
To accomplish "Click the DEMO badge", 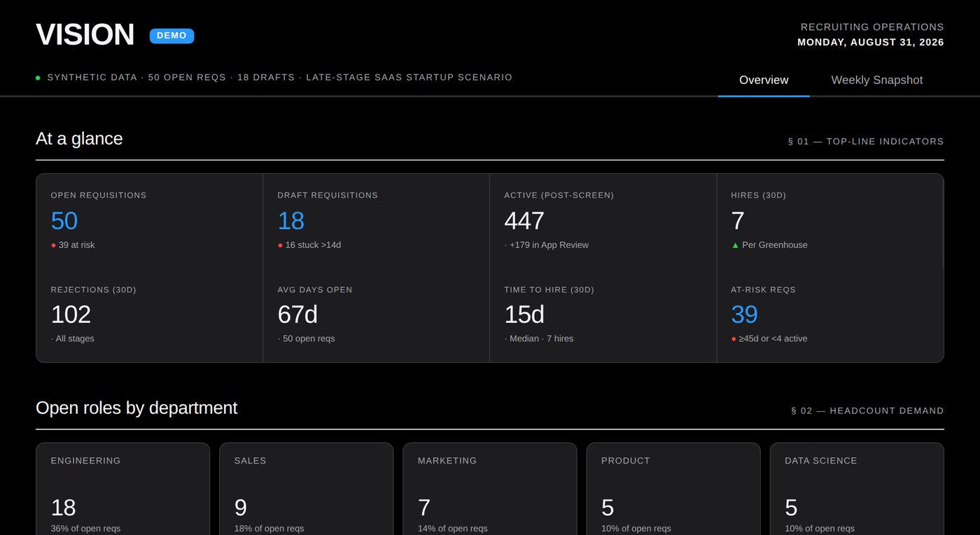I will (x=171, y=36).
